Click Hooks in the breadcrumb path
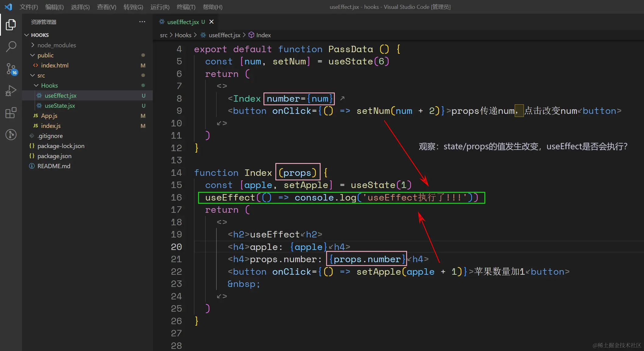644x351 pixels. (183, 35)
